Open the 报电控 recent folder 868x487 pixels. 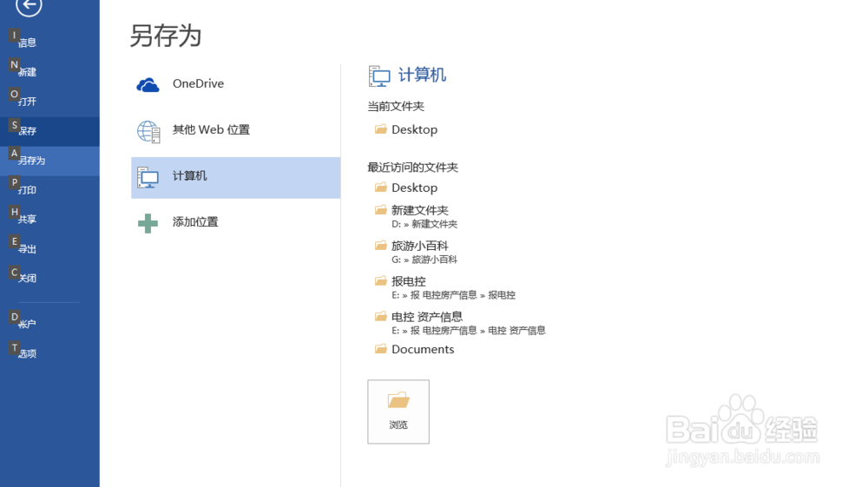tap(409, 281)
